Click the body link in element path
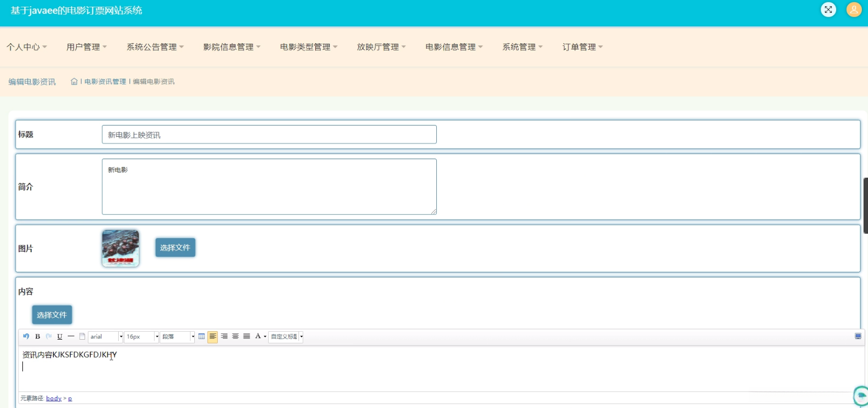Image resolution: width=868 pixels, height=408 pixels. click(x=54, y=398)
